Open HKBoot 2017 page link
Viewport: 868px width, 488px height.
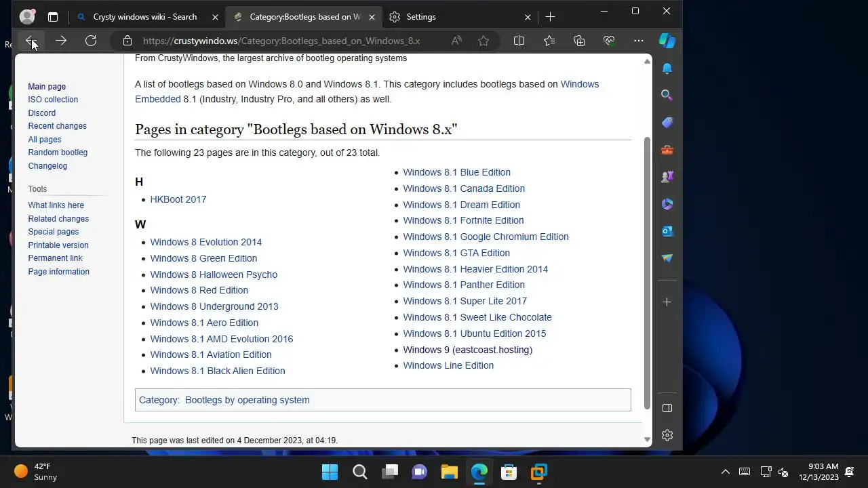[178, 199]
